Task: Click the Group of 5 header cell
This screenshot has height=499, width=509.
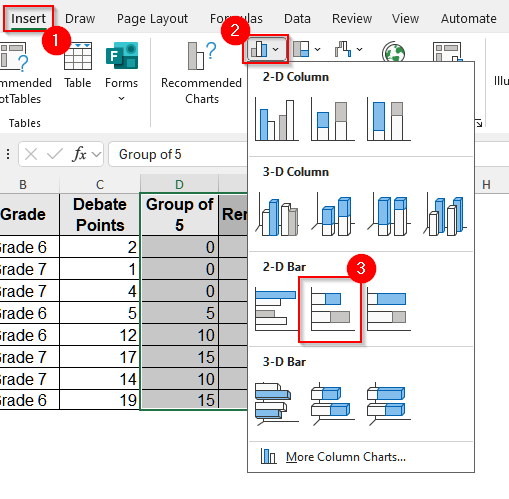Action: (179, 214)
